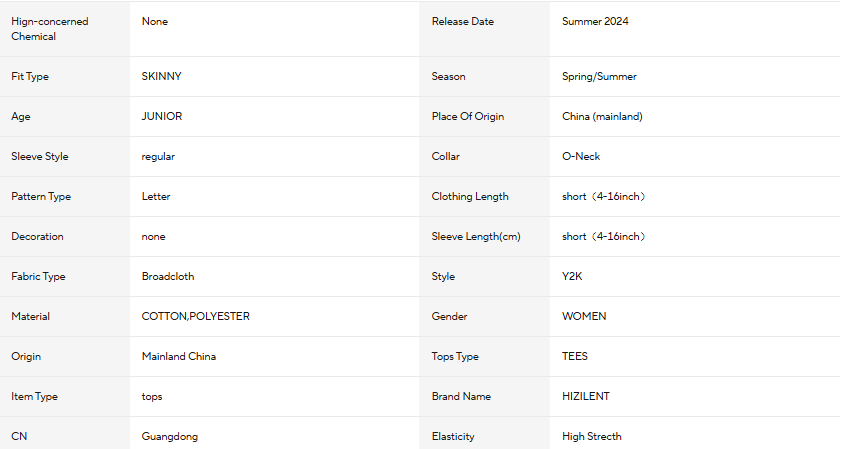
Task: Click the 'O-Neck' collar value
Action: tap(581, 157)
